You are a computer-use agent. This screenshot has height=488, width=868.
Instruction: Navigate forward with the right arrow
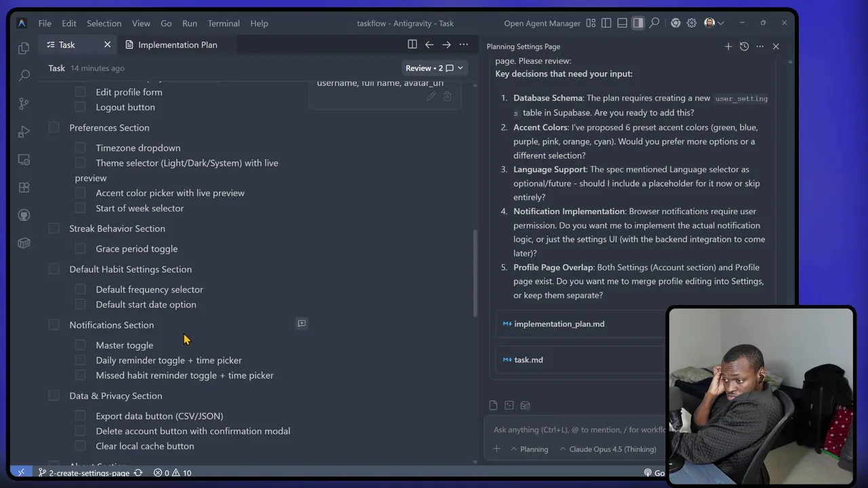coord(446,45)
